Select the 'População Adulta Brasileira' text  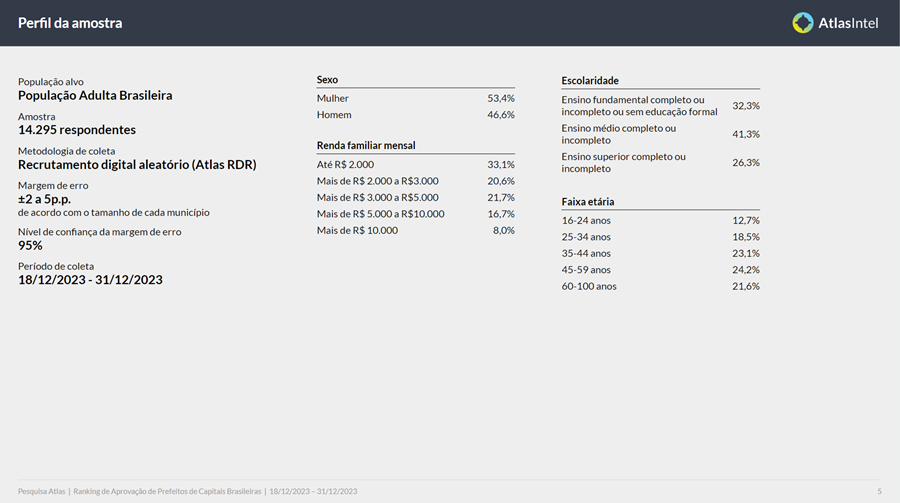(x=95, y=95)
